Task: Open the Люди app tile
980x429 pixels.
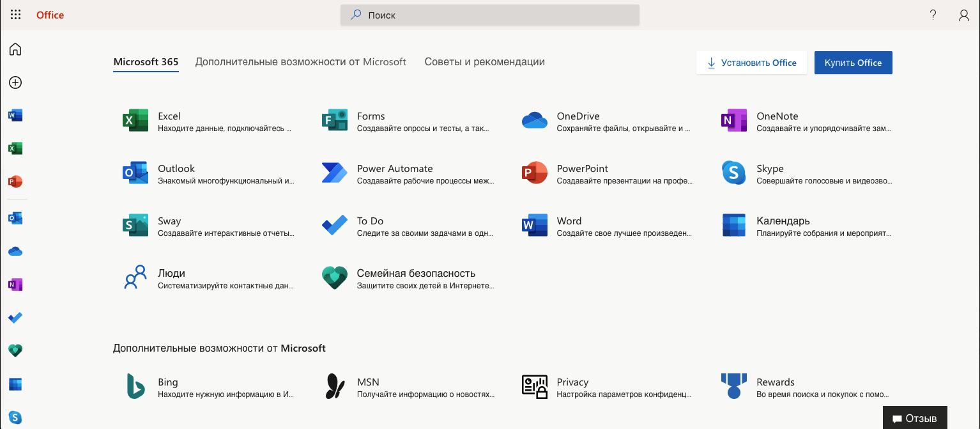Action: point(208,278)
